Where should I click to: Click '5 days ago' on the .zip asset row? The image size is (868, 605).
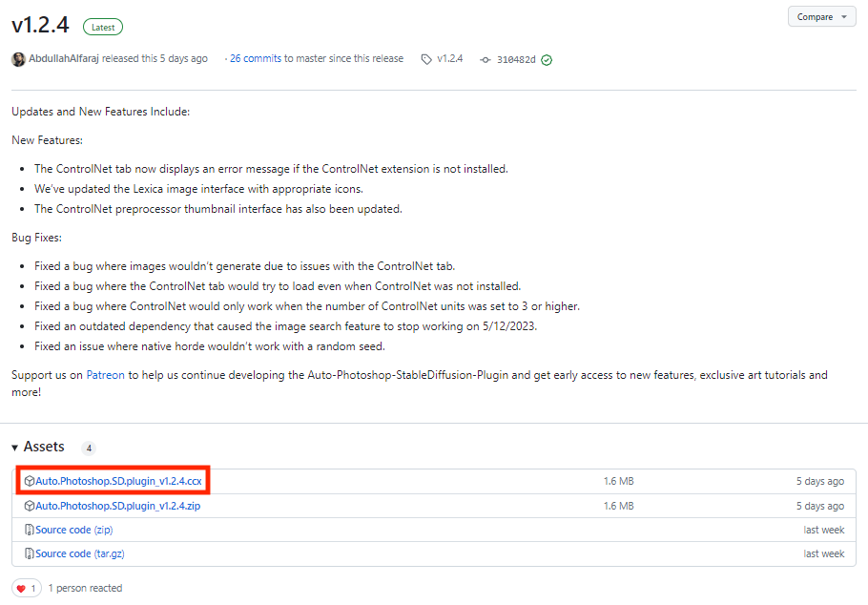click(x=820, y=506)
